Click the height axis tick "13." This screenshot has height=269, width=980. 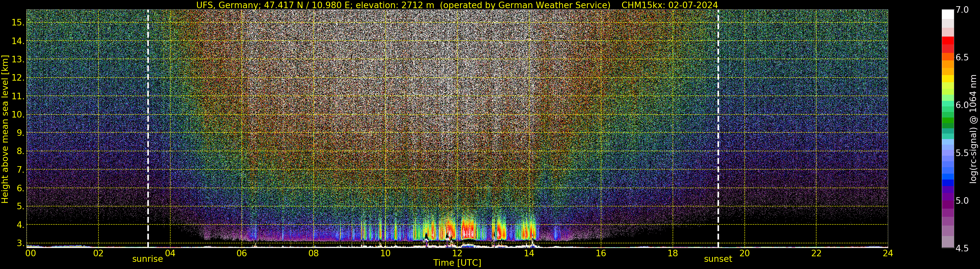click(x=18, y=59)
